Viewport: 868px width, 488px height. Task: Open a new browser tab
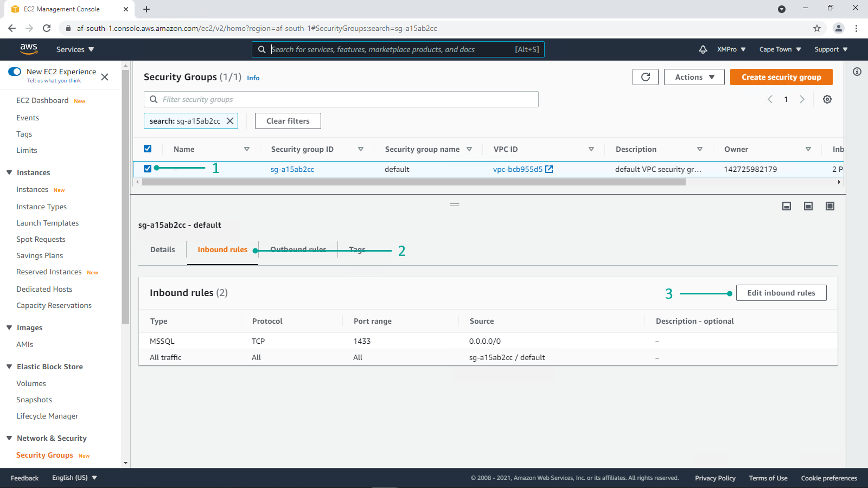coord(146,9)
